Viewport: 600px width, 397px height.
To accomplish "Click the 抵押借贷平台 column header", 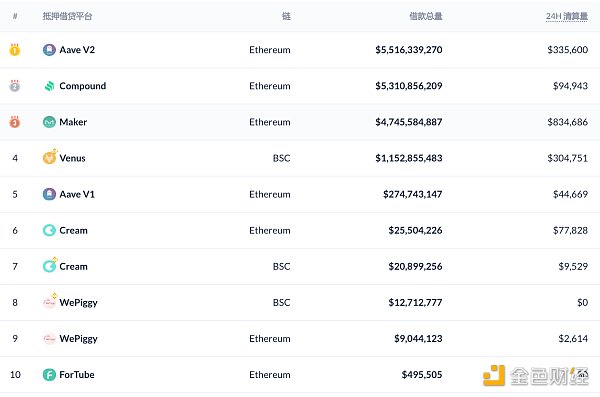I will point(67,16).
